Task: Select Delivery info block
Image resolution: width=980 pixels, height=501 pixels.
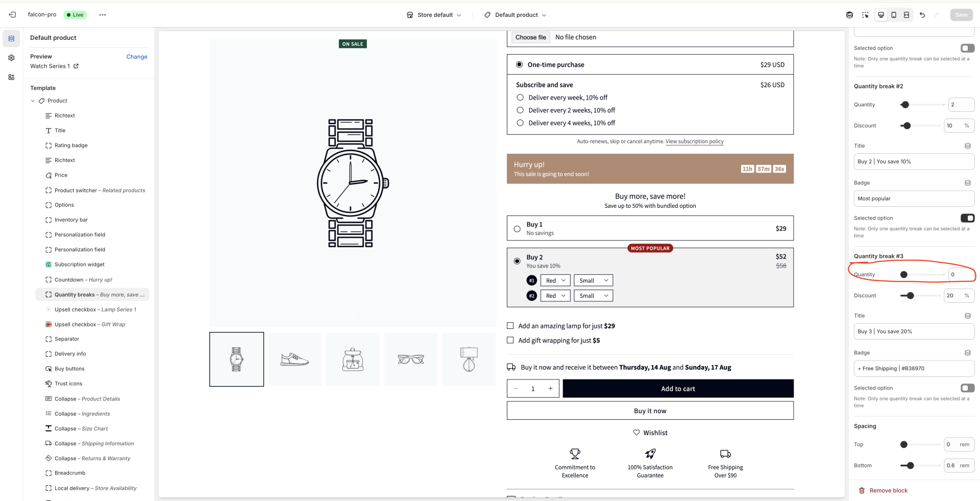Action: pos(92,354)
